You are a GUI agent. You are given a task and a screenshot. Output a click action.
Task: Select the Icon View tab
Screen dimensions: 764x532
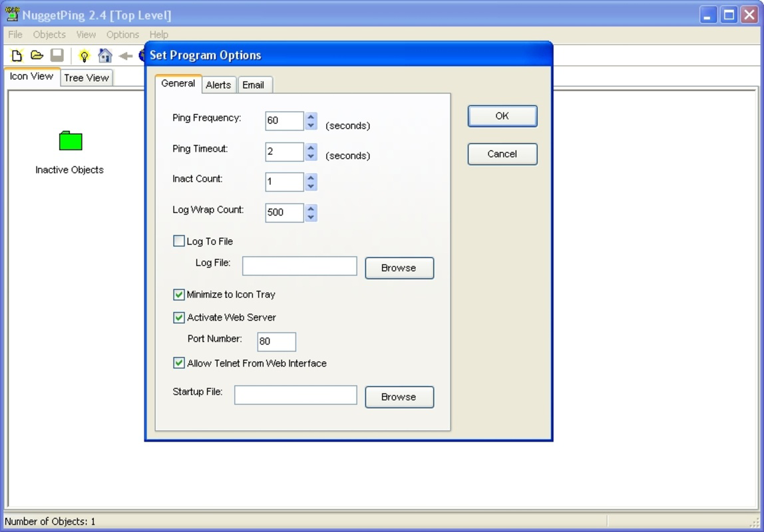tap(31, 76)
